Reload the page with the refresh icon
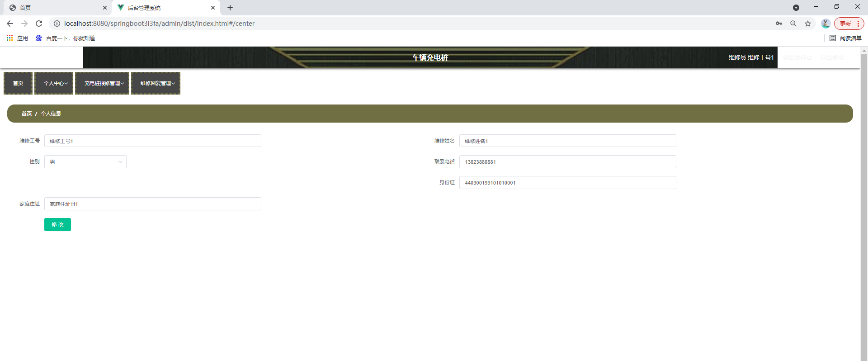868x361 pixels. click(x=39, y=24)
